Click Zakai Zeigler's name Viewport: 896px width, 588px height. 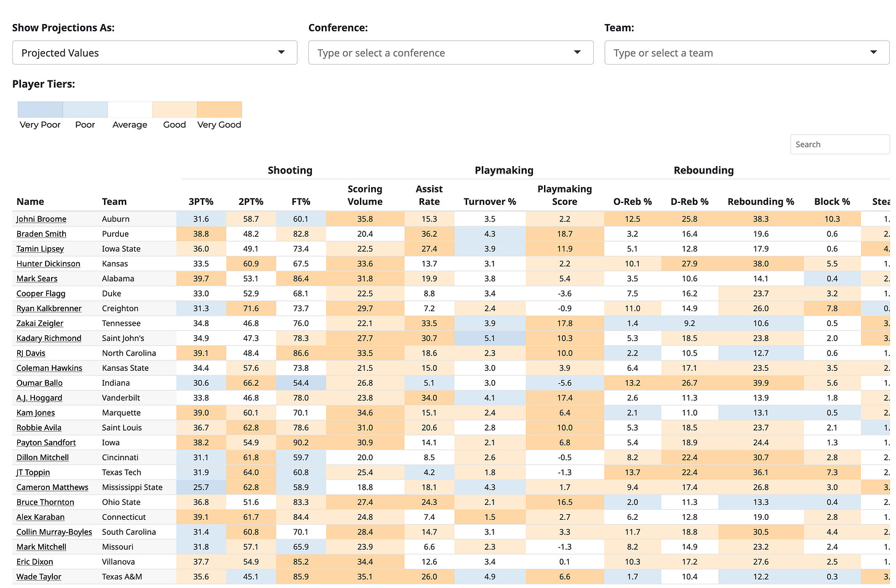40,323
